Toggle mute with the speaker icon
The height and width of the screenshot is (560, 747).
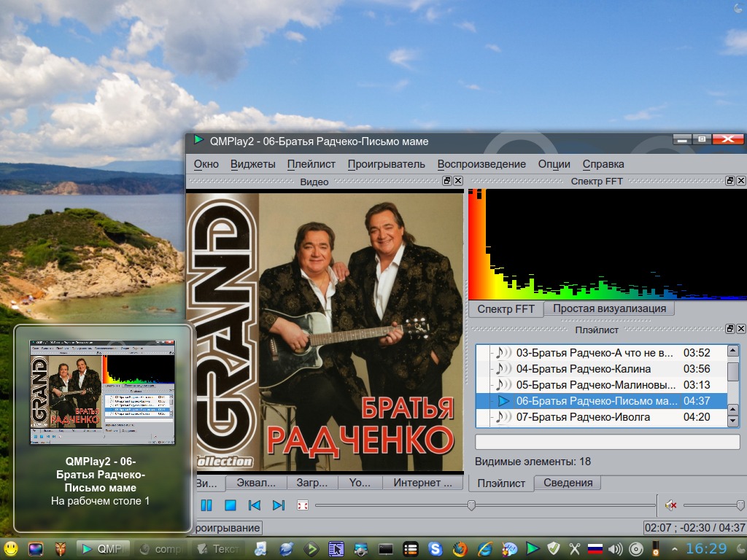pyautogui.click(x=671, y=505)
